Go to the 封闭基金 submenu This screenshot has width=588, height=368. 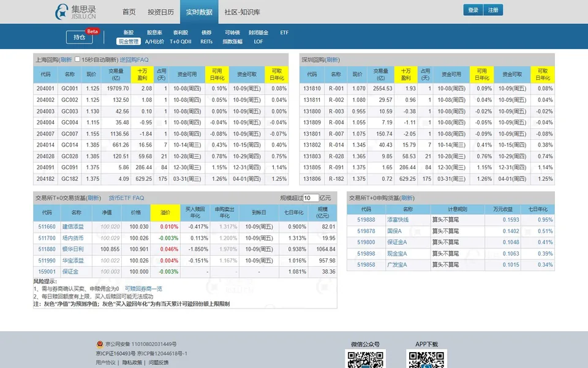(x=258, y=33)
